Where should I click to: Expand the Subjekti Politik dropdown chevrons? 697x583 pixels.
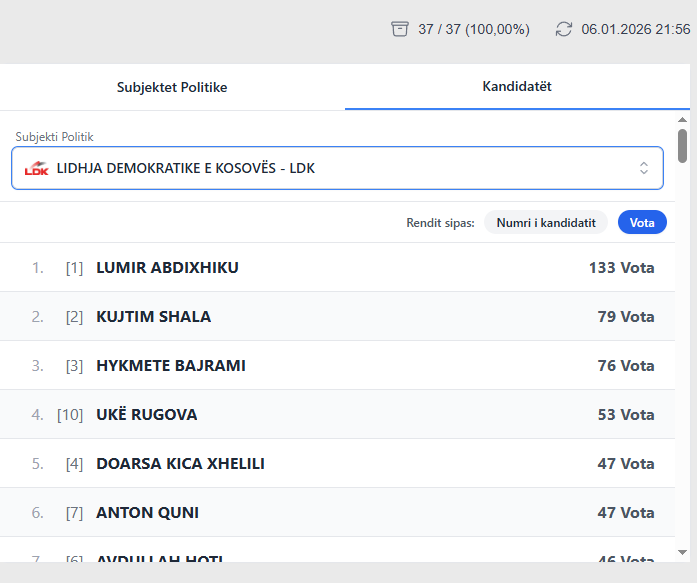[644, 168]
